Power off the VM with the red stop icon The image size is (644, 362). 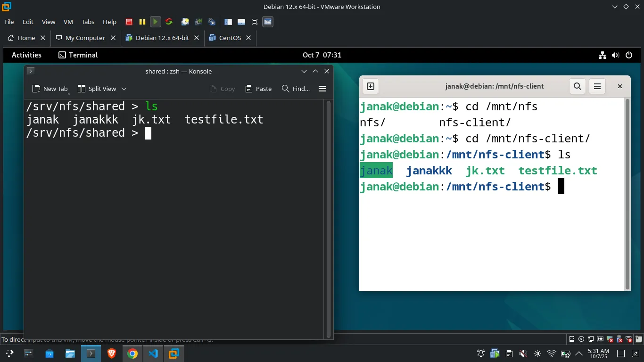(129, 22)
